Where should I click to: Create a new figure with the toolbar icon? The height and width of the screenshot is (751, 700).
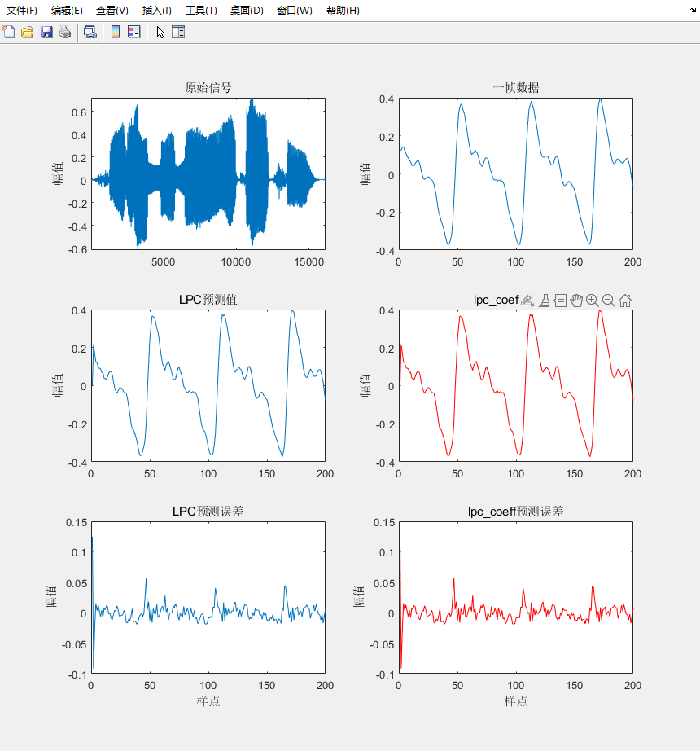point(9,32)
